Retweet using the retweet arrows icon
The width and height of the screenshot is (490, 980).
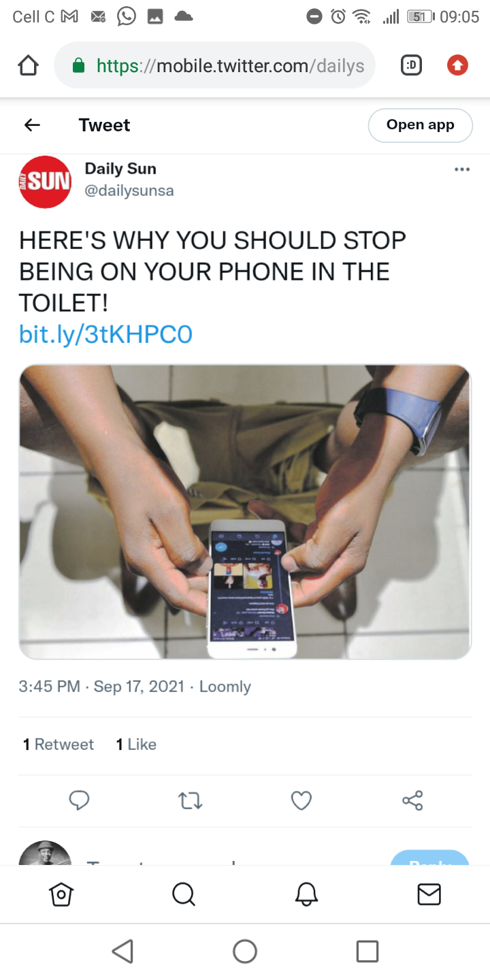tap(191, 801)
